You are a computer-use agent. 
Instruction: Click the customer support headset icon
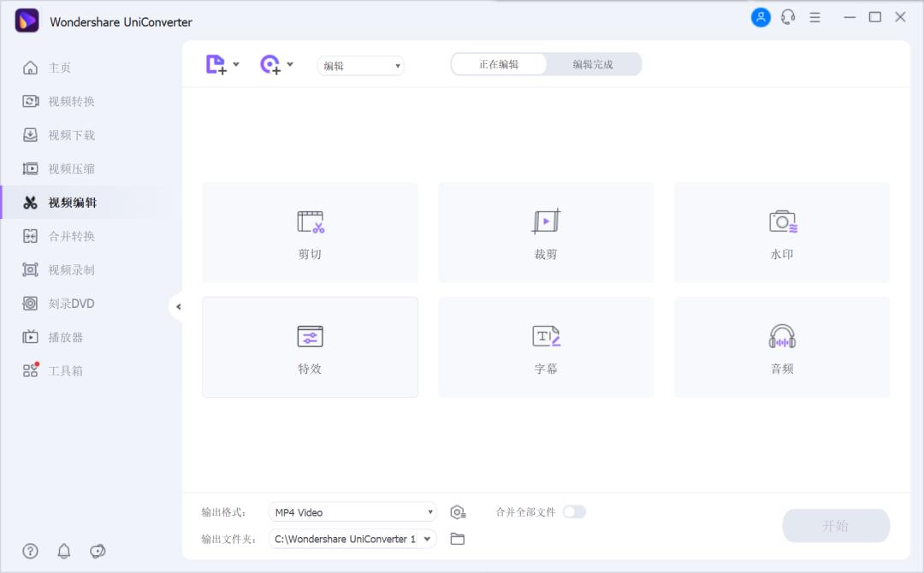click(x=788, y=17)
